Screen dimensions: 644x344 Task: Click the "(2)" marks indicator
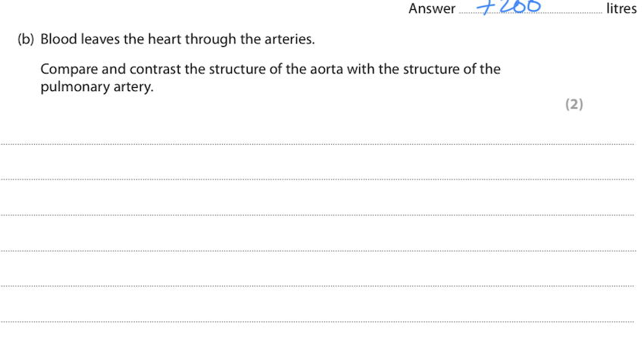(x=574, y=105)
